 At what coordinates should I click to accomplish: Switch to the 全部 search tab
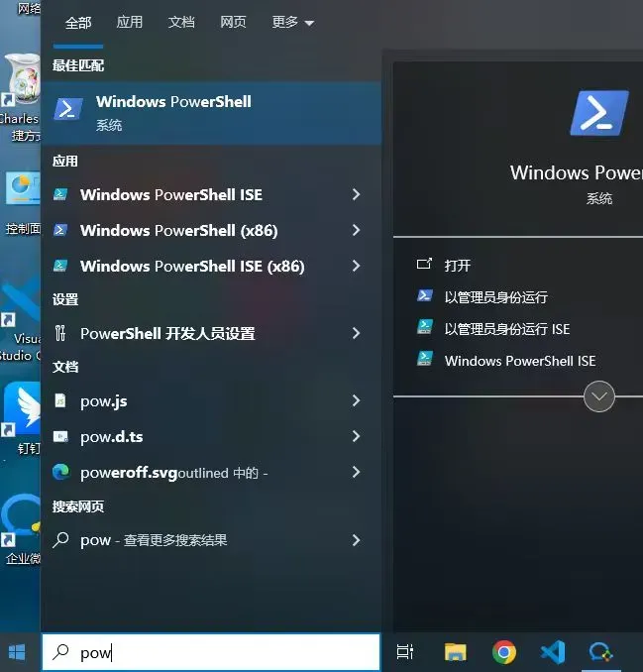[78, 22]
